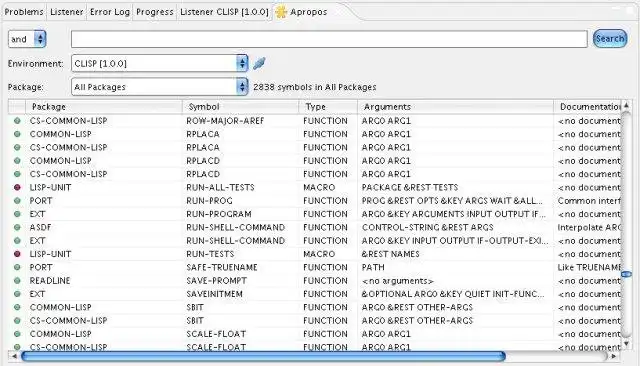Click the <no arguments> cell

coord(398,281)
